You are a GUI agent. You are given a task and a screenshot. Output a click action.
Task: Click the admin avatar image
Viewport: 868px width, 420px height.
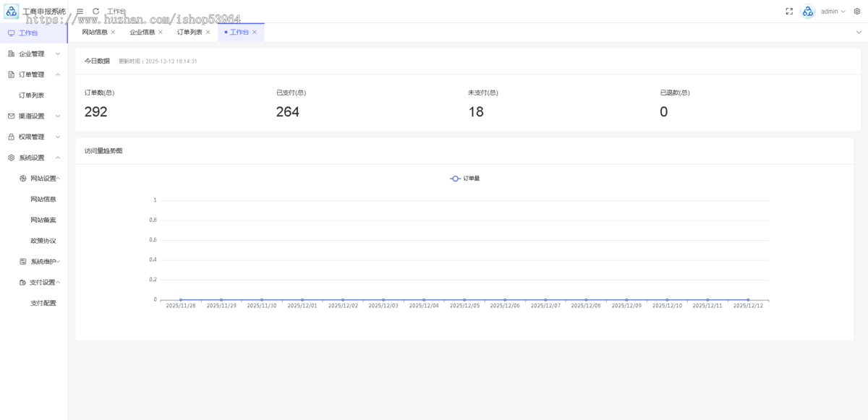[809, 12]
